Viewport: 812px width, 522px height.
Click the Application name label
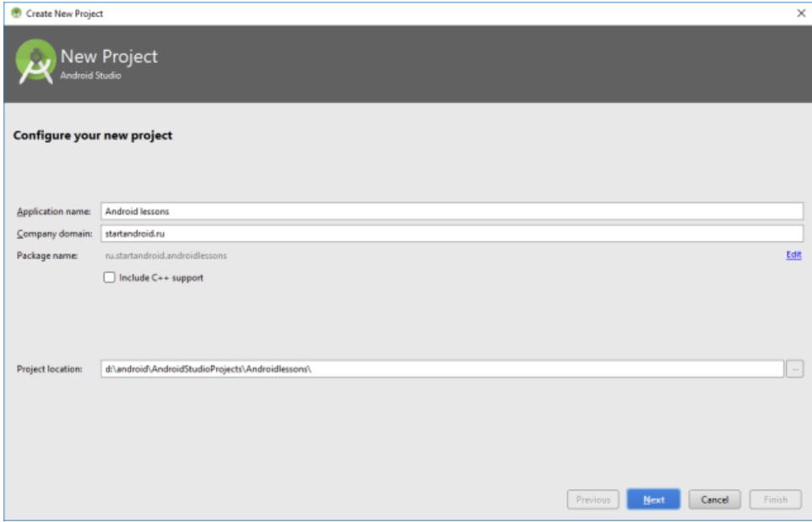point(53,211)
